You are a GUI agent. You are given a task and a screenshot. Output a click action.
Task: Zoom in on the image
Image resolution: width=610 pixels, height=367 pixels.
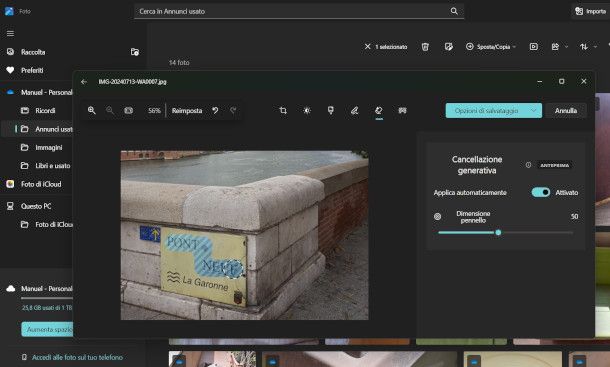click(91, 111)
